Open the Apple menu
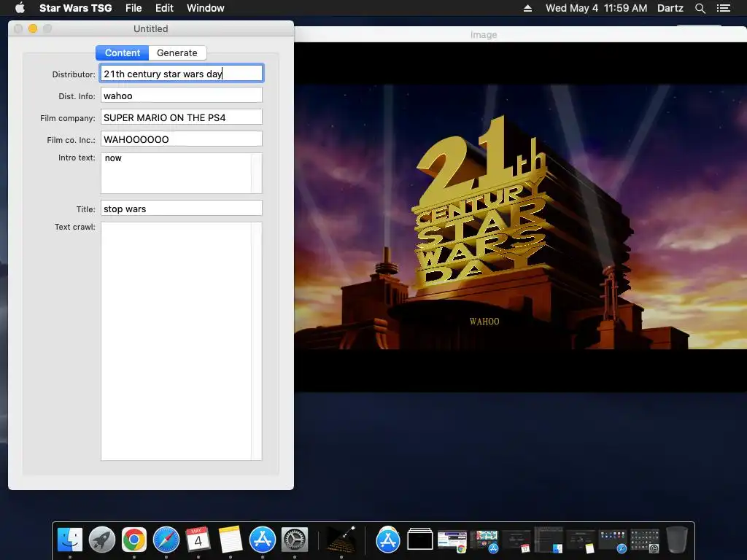 pyautogui.click(x=20, y=7)
